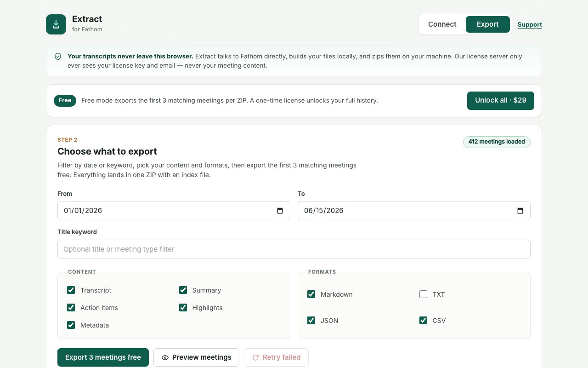588x368 pixels.
Task: Click the Extract app title text
Action: (x=87, y=19)
